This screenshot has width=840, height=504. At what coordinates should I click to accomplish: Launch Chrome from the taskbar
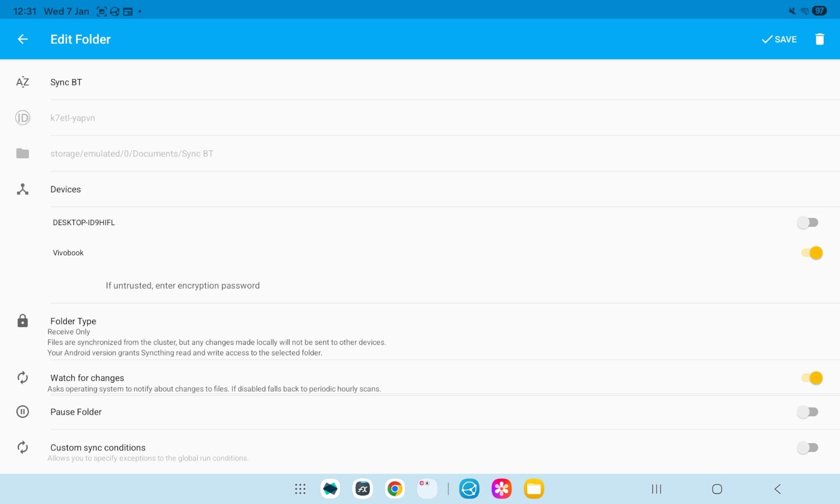coord(395,489)
